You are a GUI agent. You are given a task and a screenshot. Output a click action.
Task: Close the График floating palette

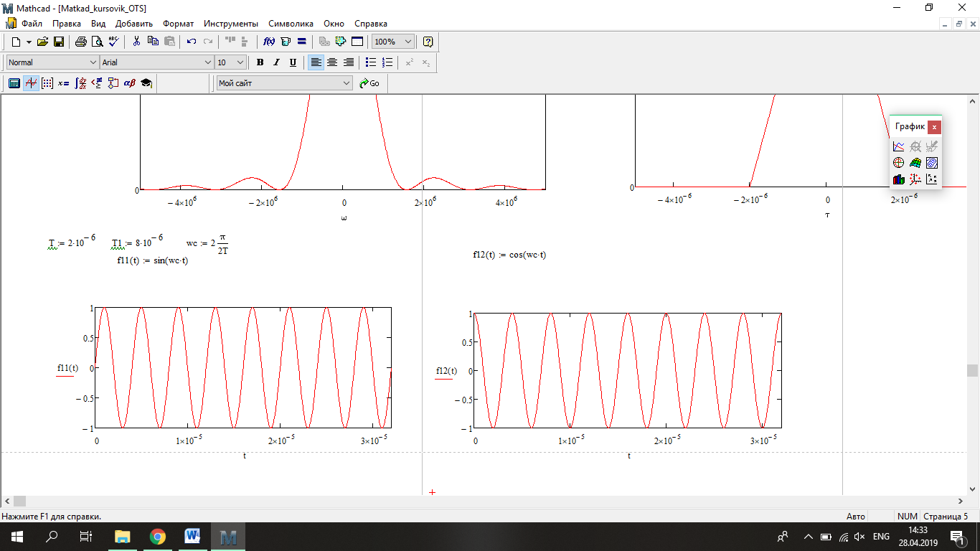click(x=933, y=127)
